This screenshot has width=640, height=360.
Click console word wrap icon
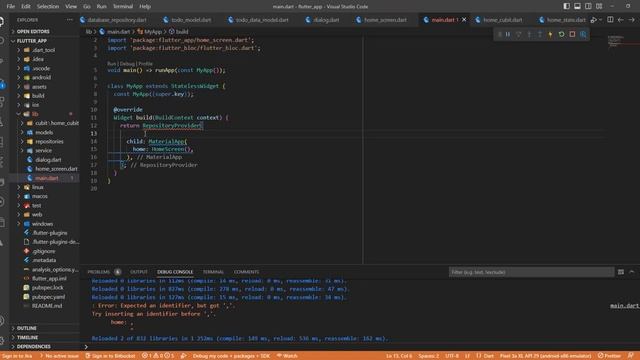[x=621, y=272]
